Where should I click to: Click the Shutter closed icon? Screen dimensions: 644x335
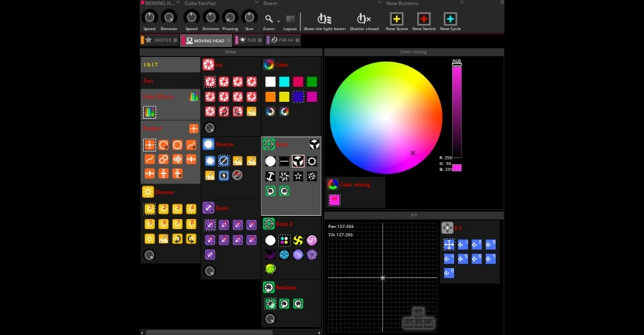click(364, 18)
